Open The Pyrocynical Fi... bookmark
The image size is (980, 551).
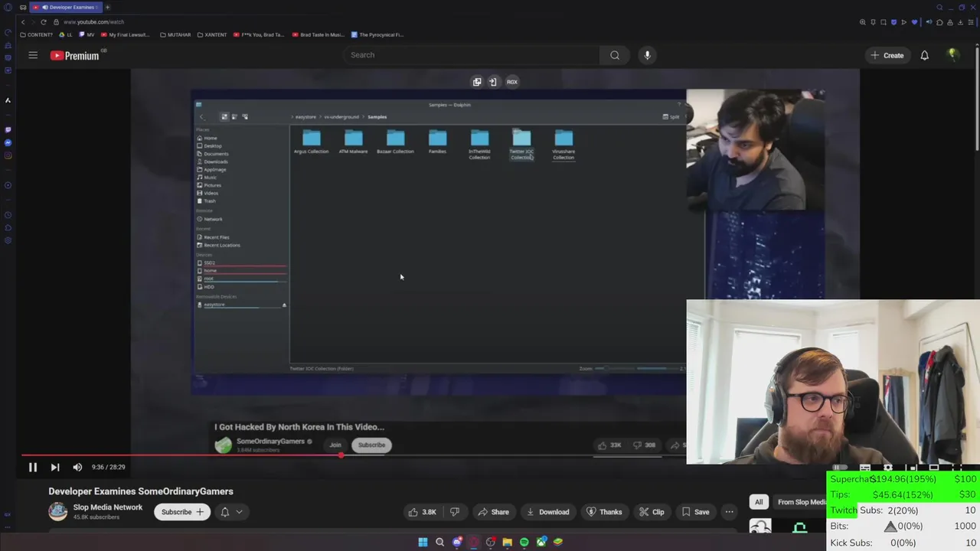[377, 34]
